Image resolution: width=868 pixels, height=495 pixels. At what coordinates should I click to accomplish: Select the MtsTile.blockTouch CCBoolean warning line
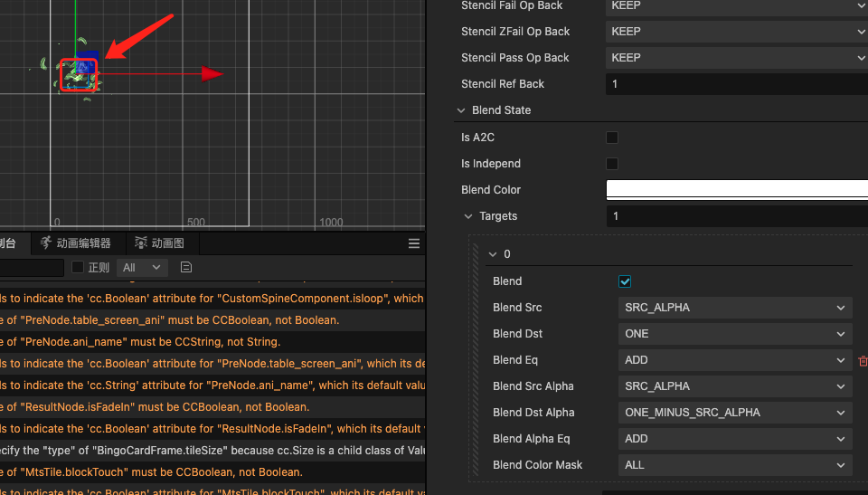click(212, 472)
